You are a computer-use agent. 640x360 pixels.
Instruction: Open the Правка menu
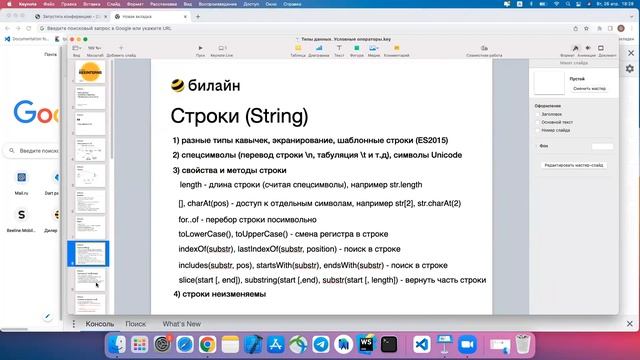pyautogui.click(x=69, y=4)
